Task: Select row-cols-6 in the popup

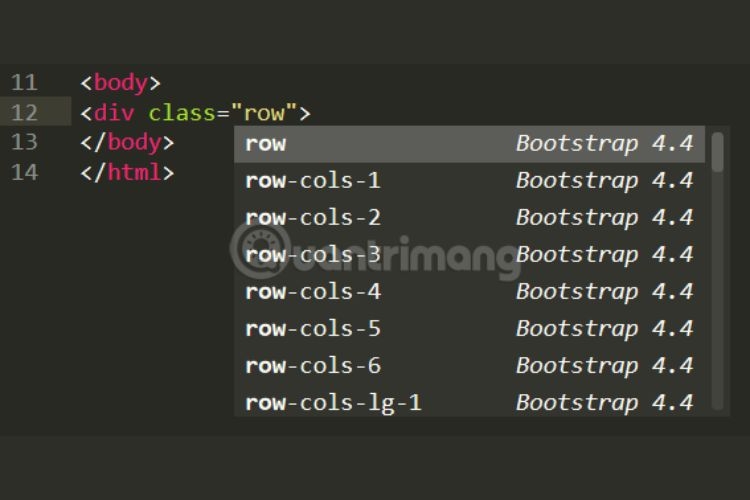Action: point(469,366)
